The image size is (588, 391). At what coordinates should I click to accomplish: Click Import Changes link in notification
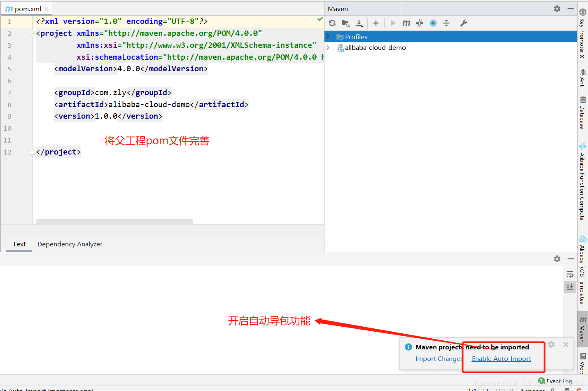[439, 359]
